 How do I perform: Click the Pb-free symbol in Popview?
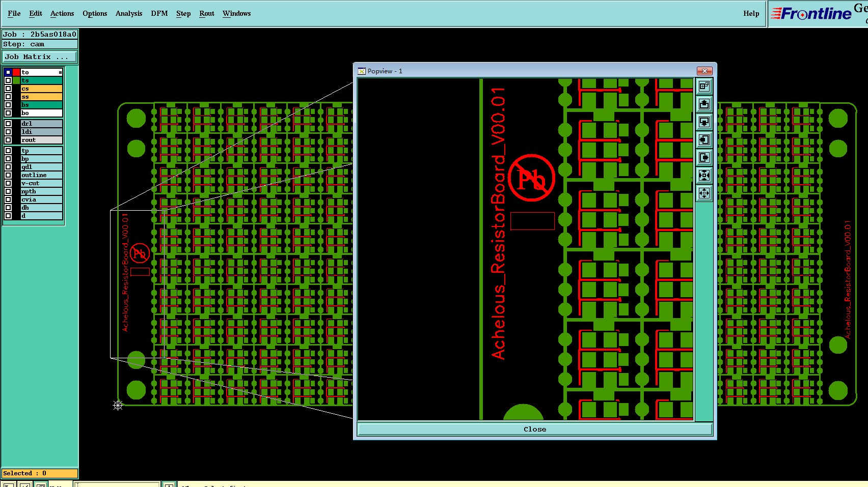(531, 178)
